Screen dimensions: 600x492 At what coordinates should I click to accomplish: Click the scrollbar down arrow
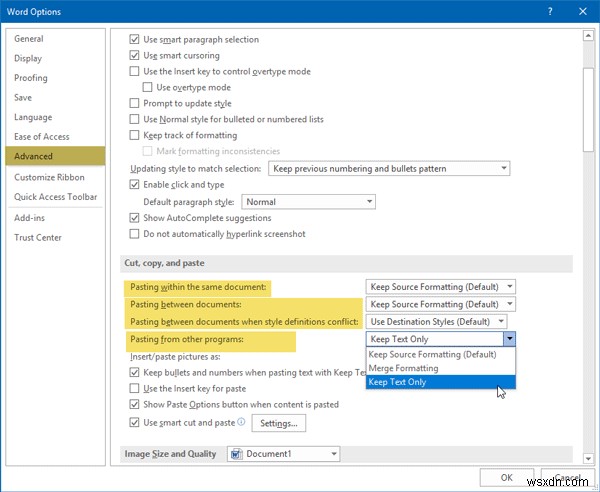pyautogui.click(x=588, y=458)
